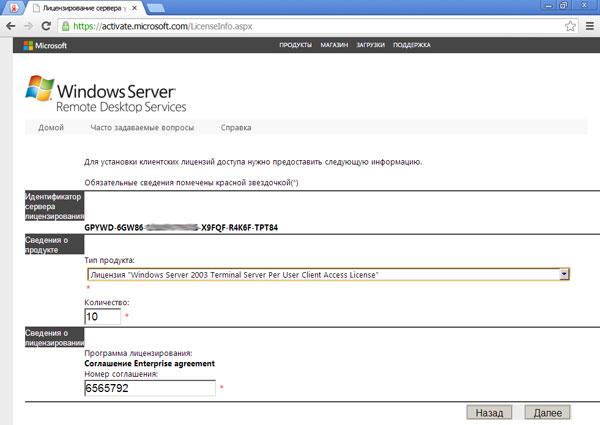Switch to the pinned Yandex tab
Image resolution: width=600 pixels, height=425 pixels.
13,8
